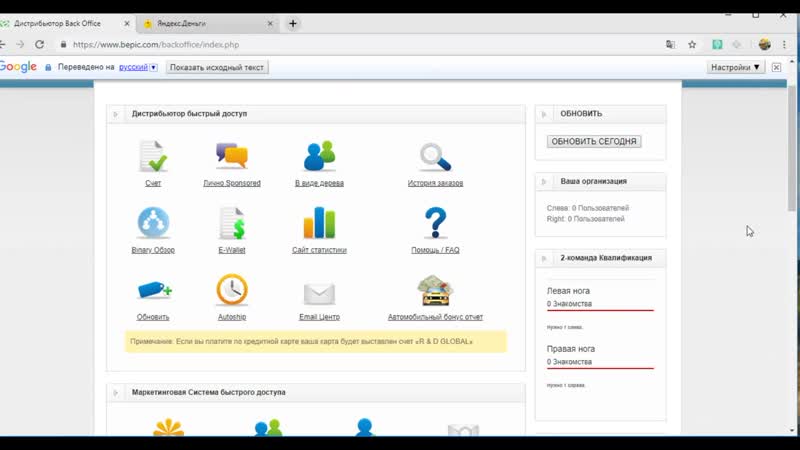Collapse the ОБНОВИТЬ panel arrow

click(x=544, y=114)
